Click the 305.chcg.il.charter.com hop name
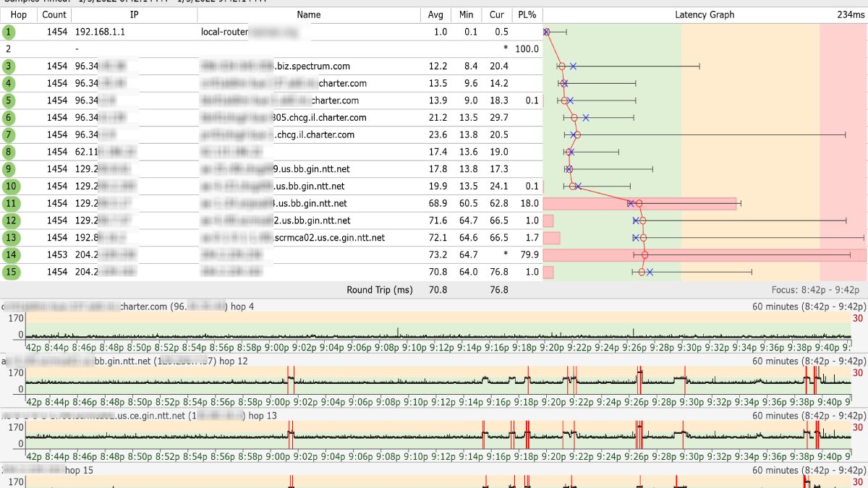This screenshot has height=488, width=868. 284,118
